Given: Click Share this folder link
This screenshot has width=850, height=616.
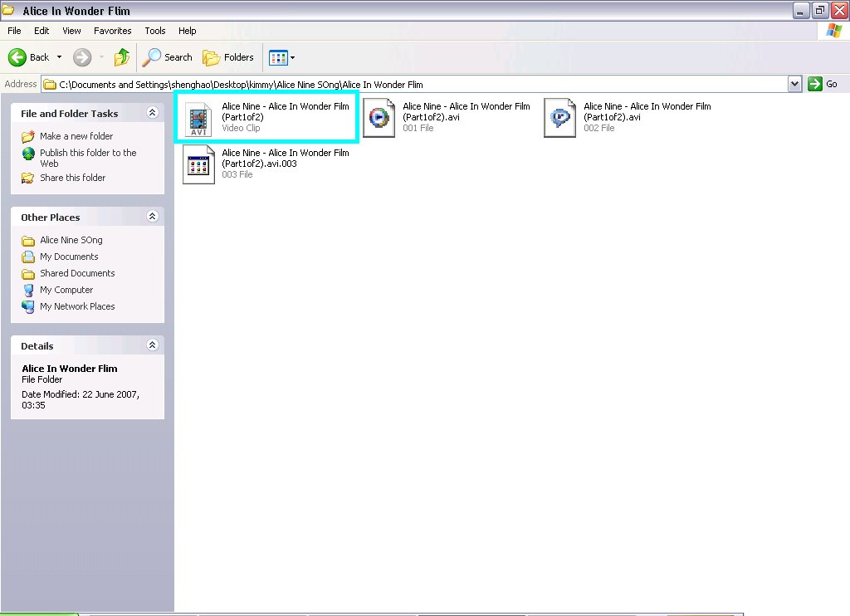Looking at the screenshot, I should pos(73,178).
